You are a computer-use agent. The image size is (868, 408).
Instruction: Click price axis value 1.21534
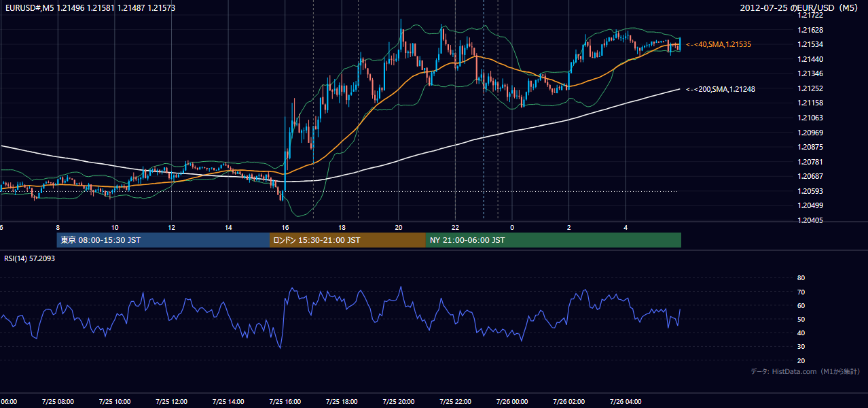[x=811, y=44]
